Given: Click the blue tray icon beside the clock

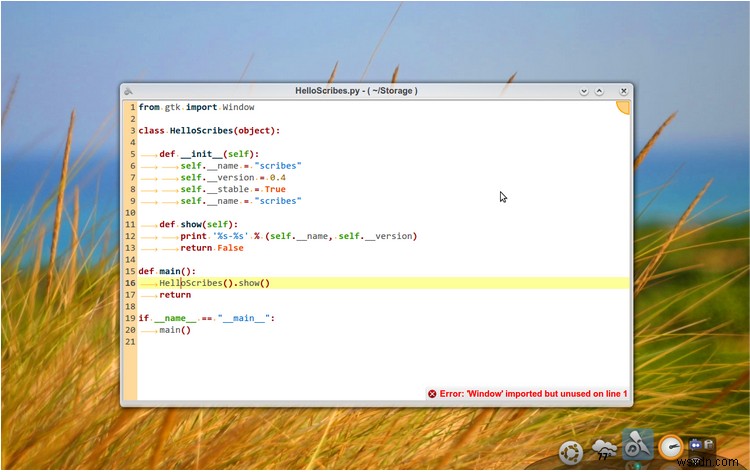Looking at the screenshot, I should click(x=695, y=445).
